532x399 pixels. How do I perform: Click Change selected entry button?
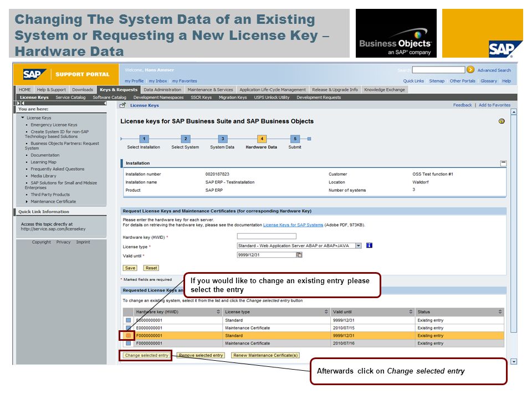[x=146, y=355]
